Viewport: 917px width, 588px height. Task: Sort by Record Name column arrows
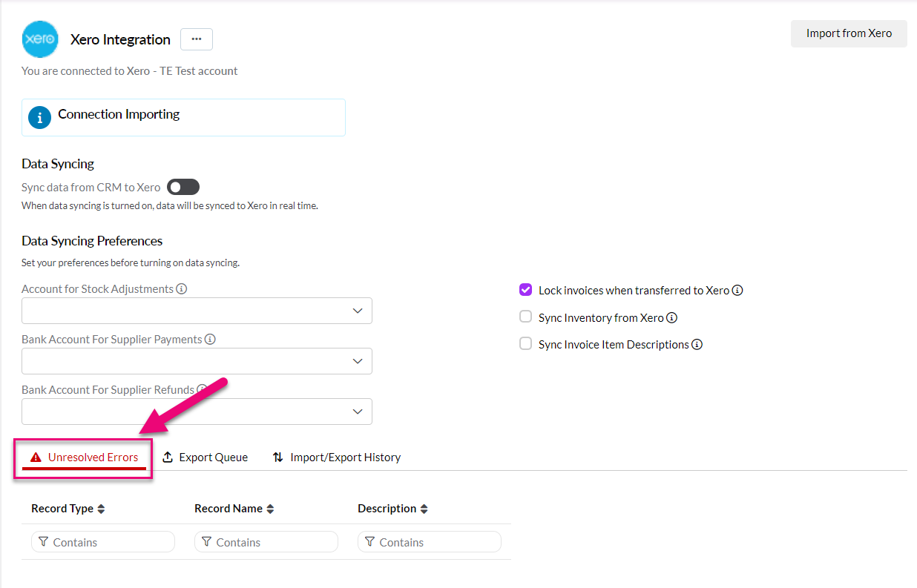pyautogui.click(x=271, y=509)
